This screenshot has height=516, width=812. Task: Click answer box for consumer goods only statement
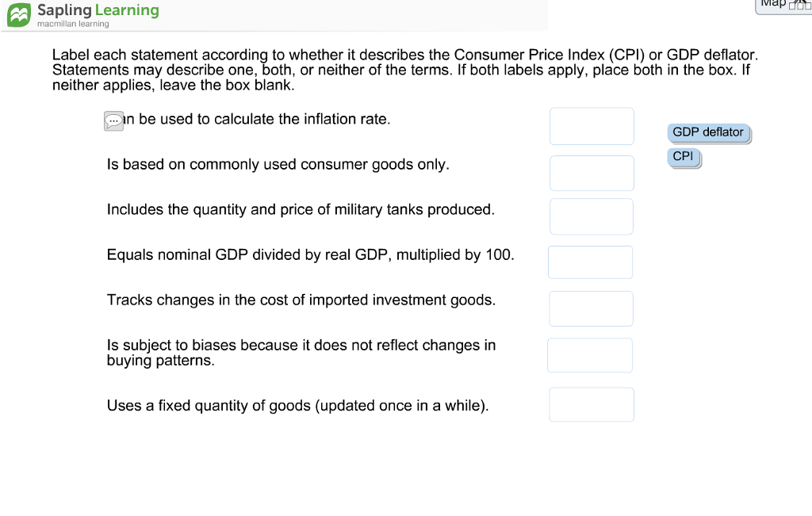tap(592, 173)
